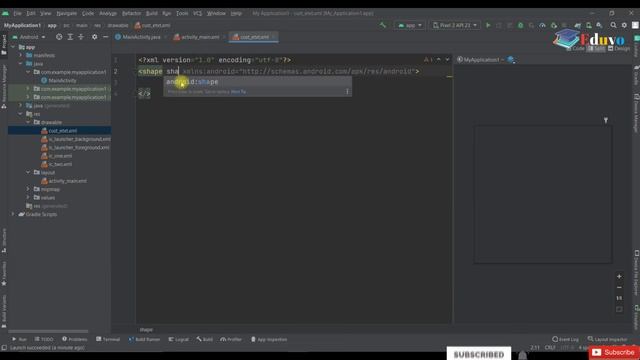Collapse the drawable folder
The width and height of the screenshot is (640, 360).
[28, 122]
